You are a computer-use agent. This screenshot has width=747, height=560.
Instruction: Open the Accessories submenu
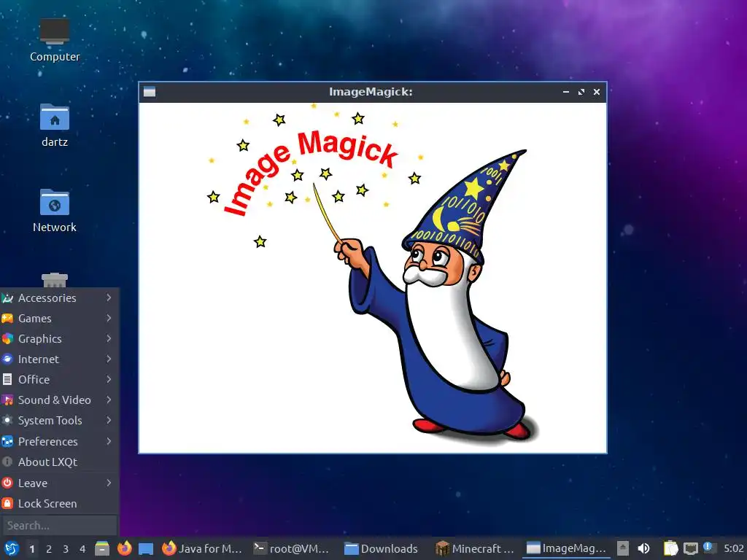(x=59, y=298)
